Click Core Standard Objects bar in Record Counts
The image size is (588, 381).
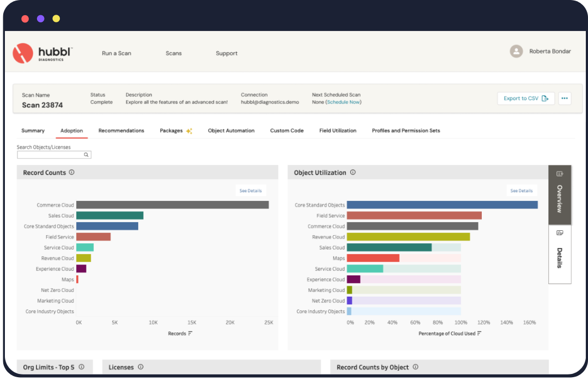tap(107, 226)
